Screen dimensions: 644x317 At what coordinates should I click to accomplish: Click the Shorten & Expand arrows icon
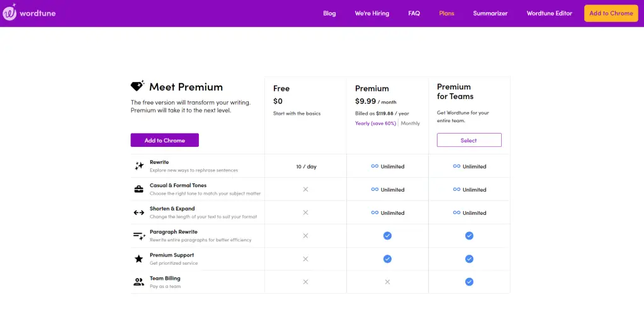pyautogui.click(x=139, y=212)
